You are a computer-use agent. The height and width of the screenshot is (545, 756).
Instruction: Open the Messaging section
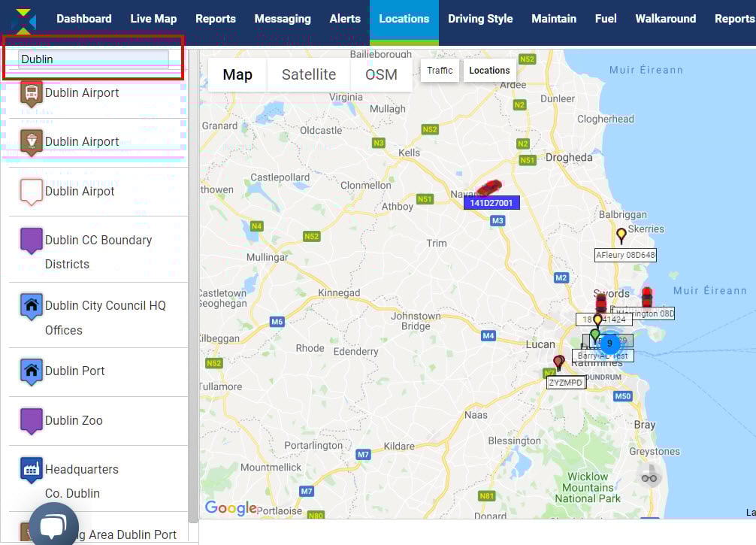(283, 19)
